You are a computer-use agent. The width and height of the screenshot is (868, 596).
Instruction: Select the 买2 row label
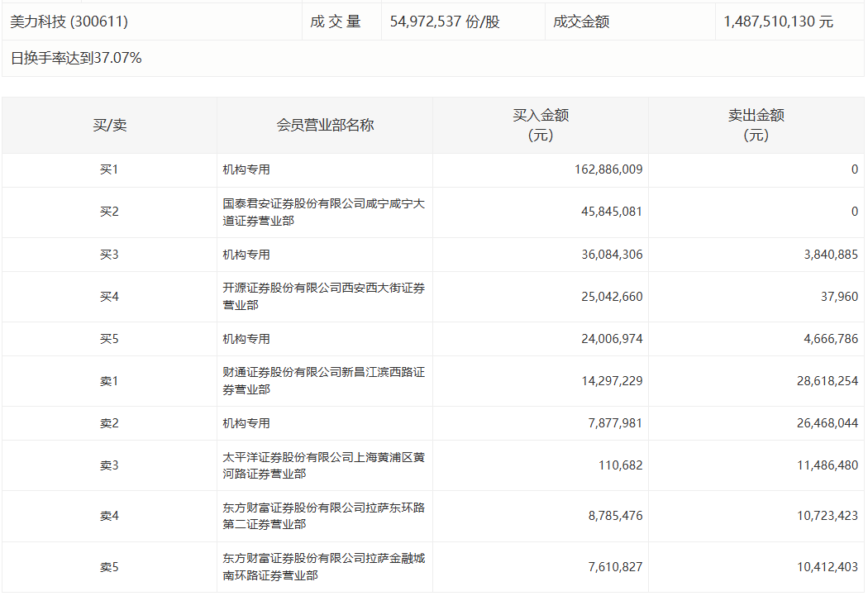(109, 212)
